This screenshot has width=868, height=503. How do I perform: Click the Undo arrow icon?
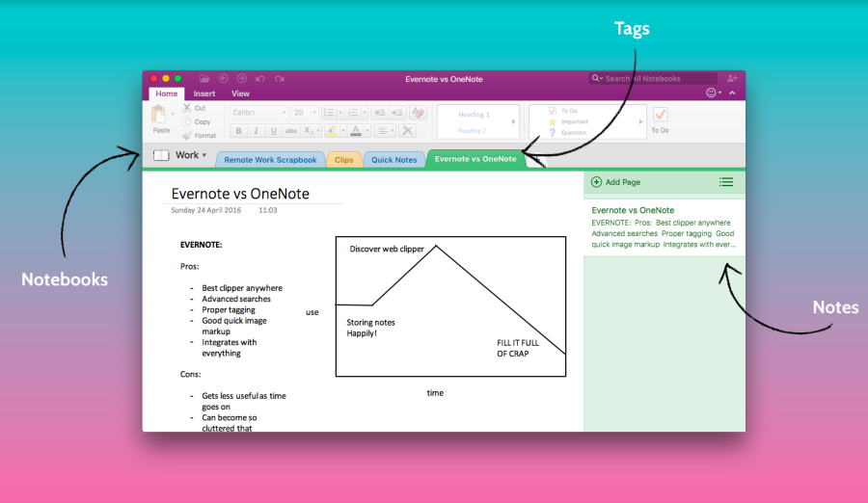[260, 79]
